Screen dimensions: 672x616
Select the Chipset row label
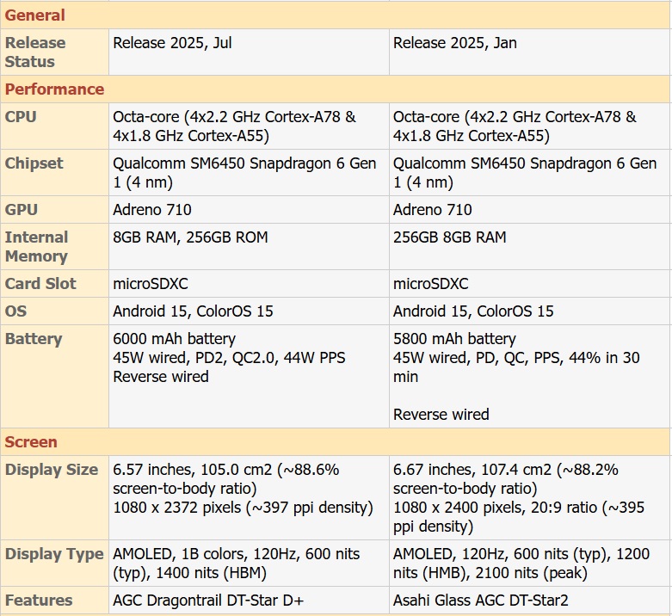coord(55,173)
